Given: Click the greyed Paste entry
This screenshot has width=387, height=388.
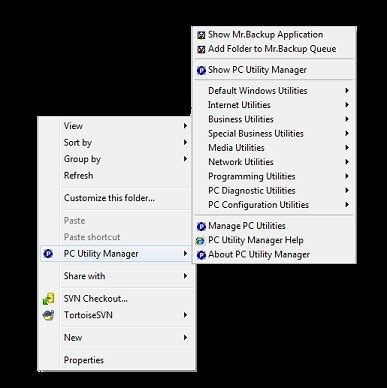Looking at the screenshot, I should (x=116, y=221).
